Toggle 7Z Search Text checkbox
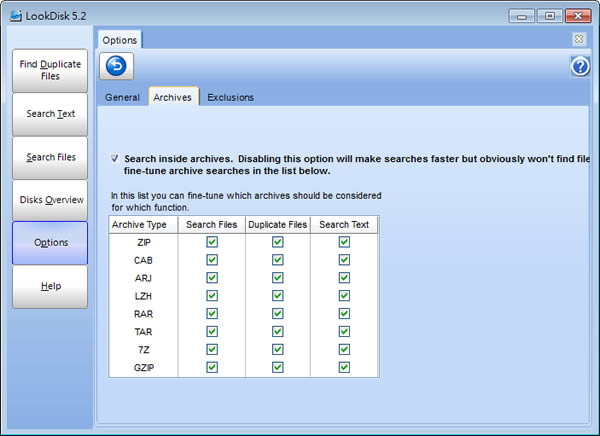The image size is (600, 436). coord(344,349)
